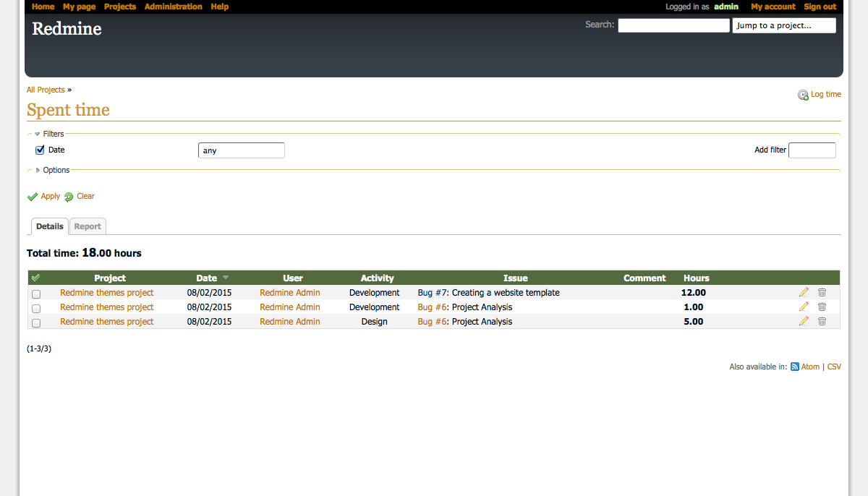The width and height of the screenshot is (868, 496).
Task: Click the '08/02/2015' date in Bug #7 row
Action: coord(210,293)
